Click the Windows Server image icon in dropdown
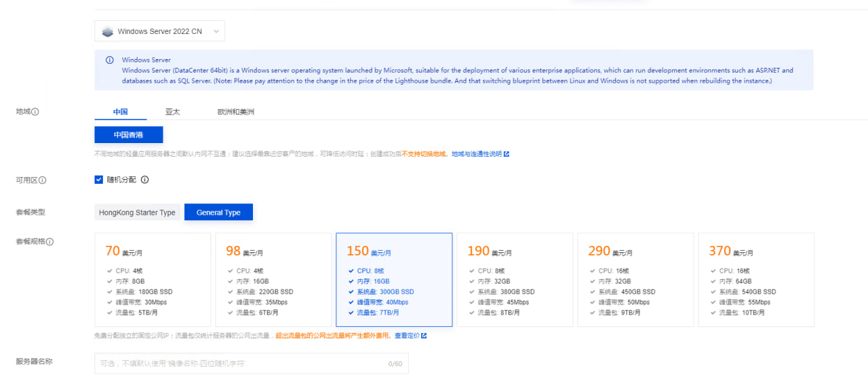868x377 pixels. coord(107,31)
